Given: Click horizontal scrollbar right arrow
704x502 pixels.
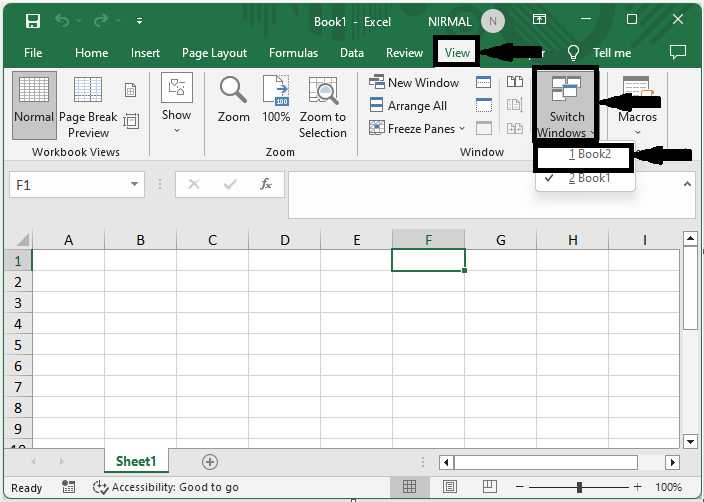Looking at the screenshot, I should tap(672, 462).
